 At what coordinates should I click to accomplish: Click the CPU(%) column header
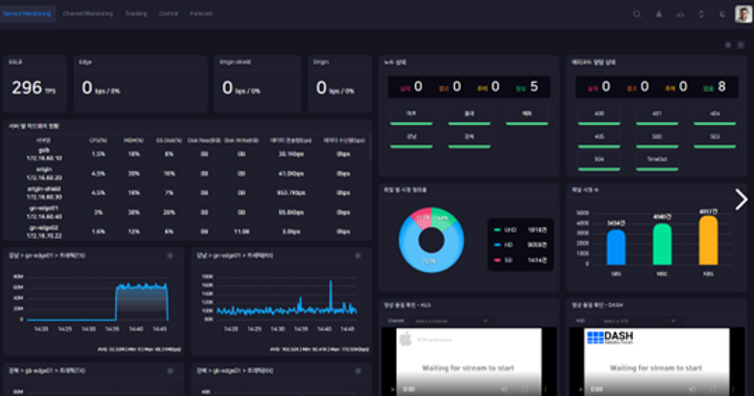98,140
